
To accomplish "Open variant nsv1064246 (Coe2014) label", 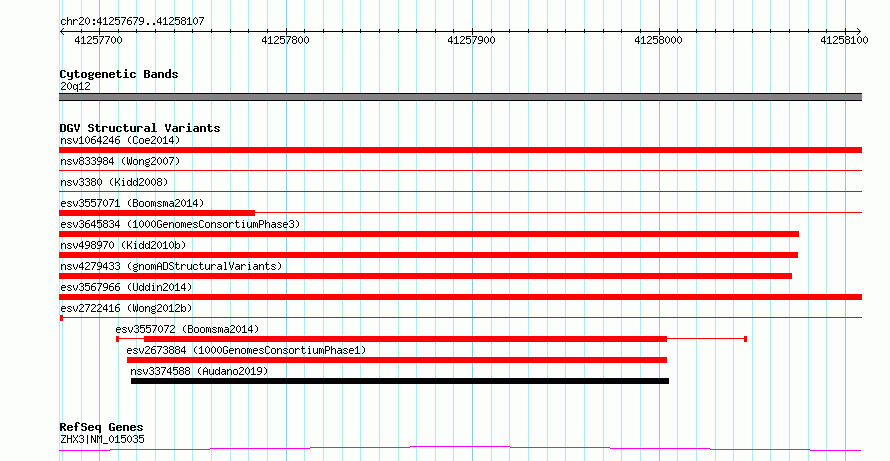I will click(x=120, y=140).
